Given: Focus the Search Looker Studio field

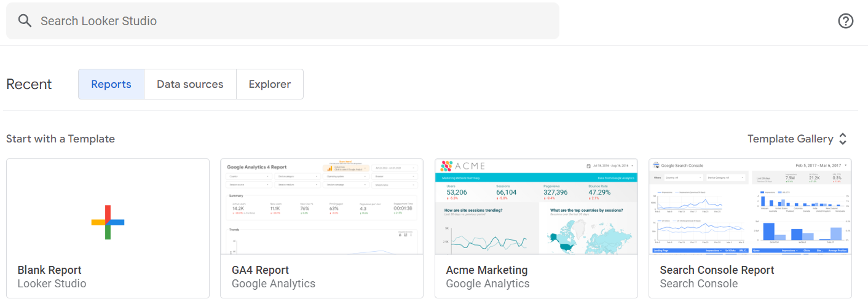Looking at the screenshot, I should coord(283,21).
